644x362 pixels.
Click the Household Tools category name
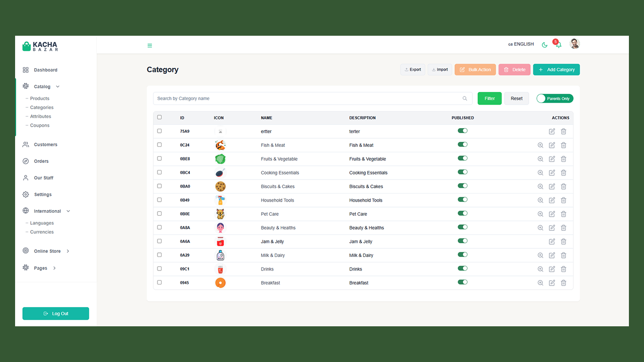point(277,200)
